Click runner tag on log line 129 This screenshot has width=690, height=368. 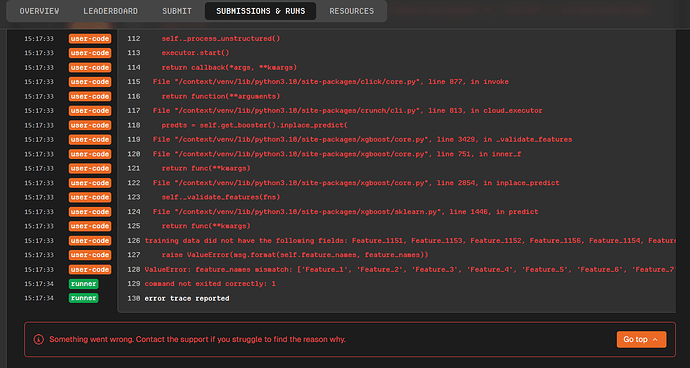[84, 284]
